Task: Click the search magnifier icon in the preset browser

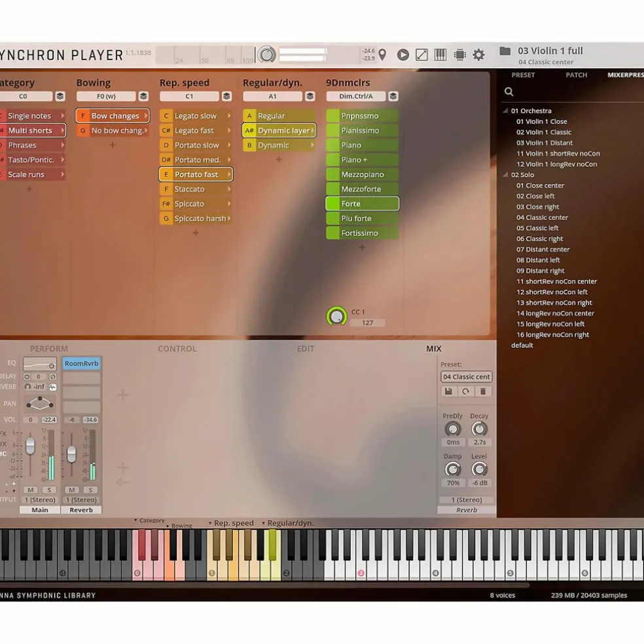Action: coord(509,92)
